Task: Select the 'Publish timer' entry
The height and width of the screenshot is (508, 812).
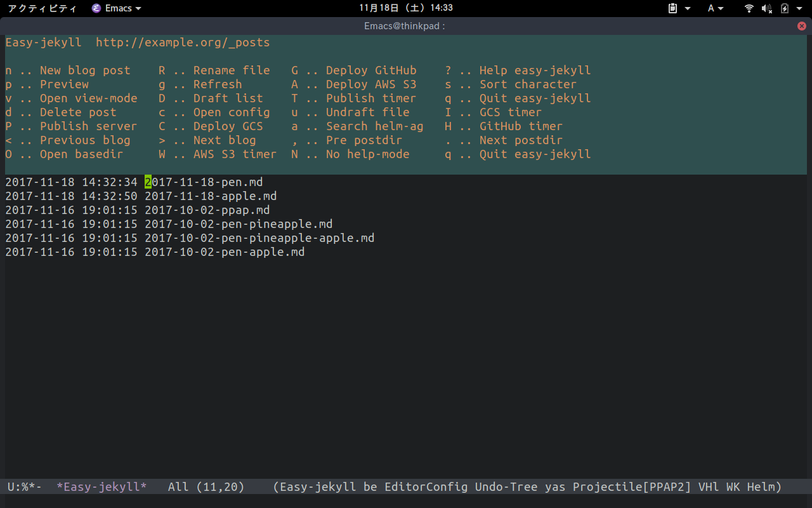Action: coord(371,98)
